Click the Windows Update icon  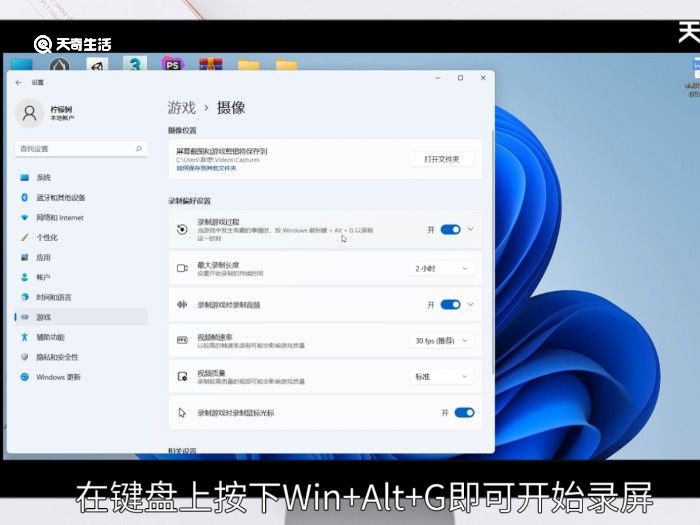click(x=25, y=377)
